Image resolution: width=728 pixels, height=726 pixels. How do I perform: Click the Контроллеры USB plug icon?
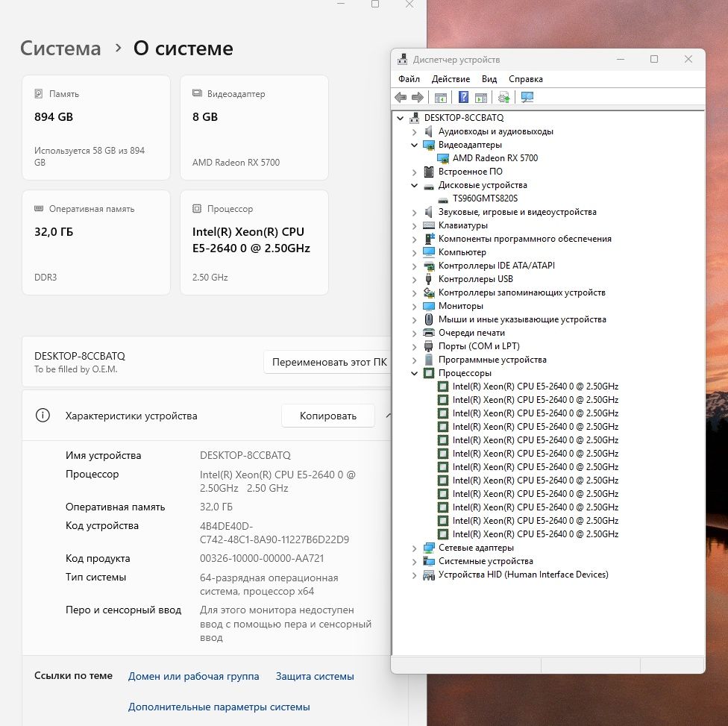tap(429, 279)
